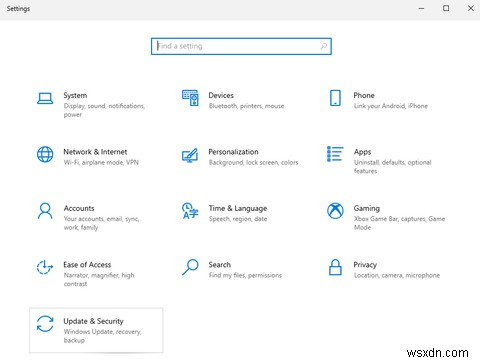Click 'Bluetooth, printers, mouse' description
480x363 pixels.
point(246,106)
